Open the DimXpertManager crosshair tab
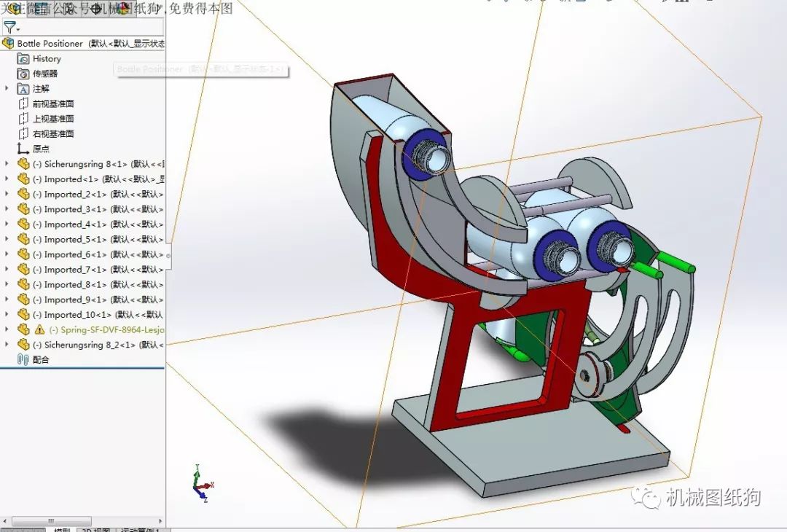This screenshot has width=787, height=532. tap(95, 9)
